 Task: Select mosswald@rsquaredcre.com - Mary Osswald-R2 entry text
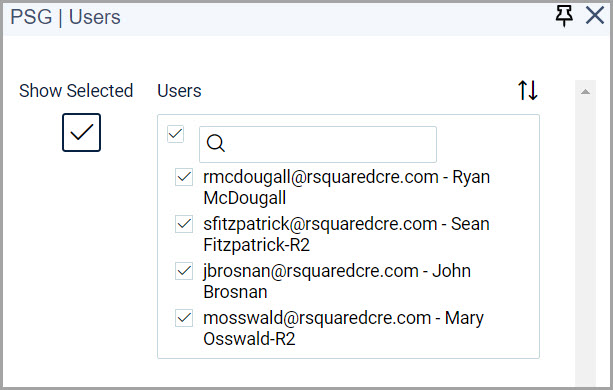[343, 328]
